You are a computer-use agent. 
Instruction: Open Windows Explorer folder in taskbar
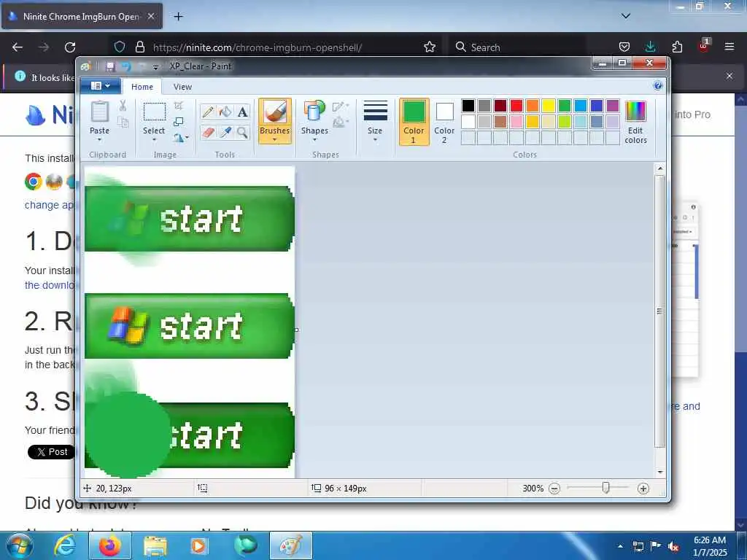tap(155, 545)
